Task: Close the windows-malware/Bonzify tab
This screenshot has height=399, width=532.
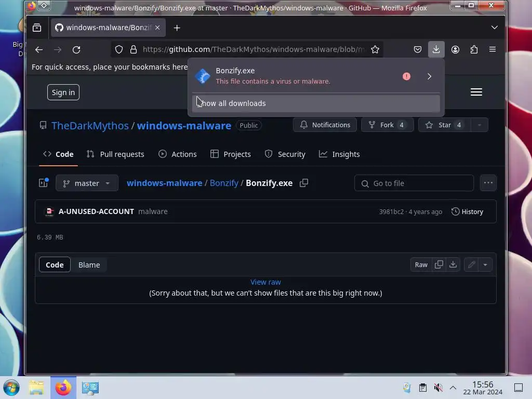Action: coord(157,28)
